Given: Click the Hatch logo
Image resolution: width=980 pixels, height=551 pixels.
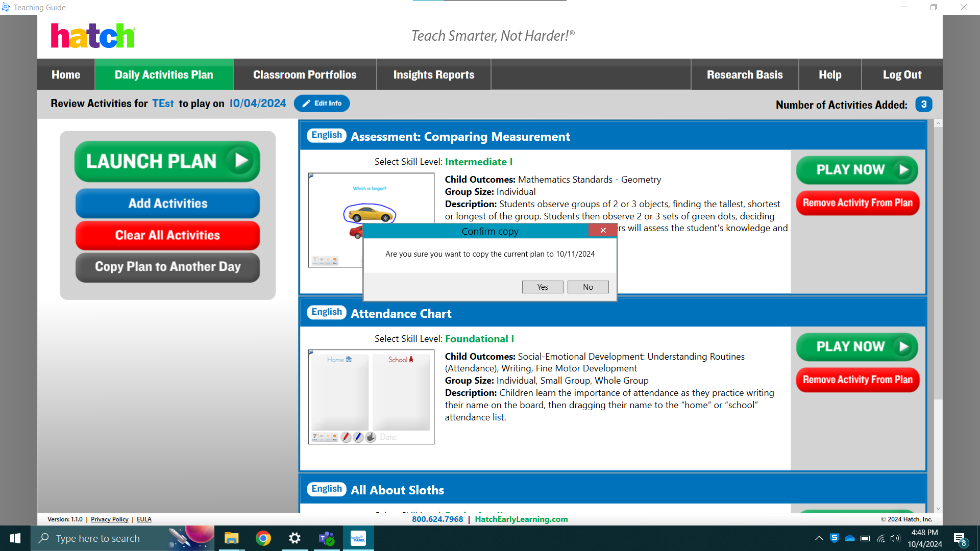Looking at the screenshot, I should tap(93, 35).
